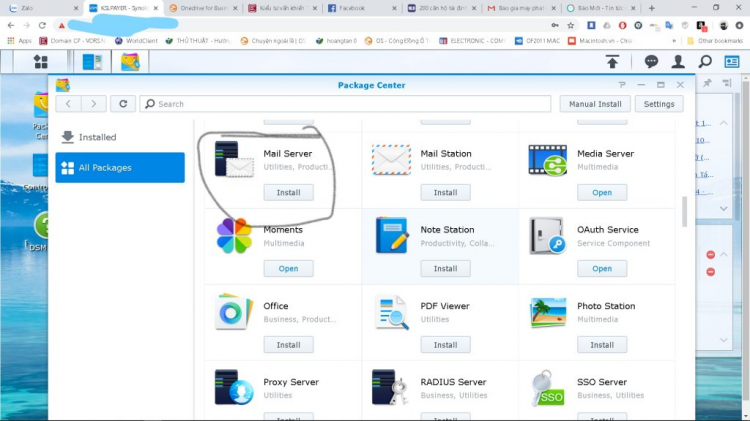Open a new browser tab

tap(651, 8)
